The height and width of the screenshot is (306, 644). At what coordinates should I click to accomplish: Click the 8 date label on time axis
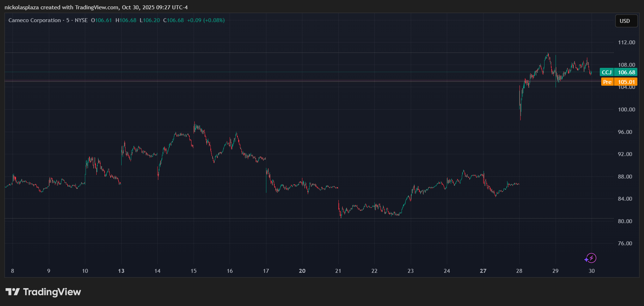coord(12,271)
